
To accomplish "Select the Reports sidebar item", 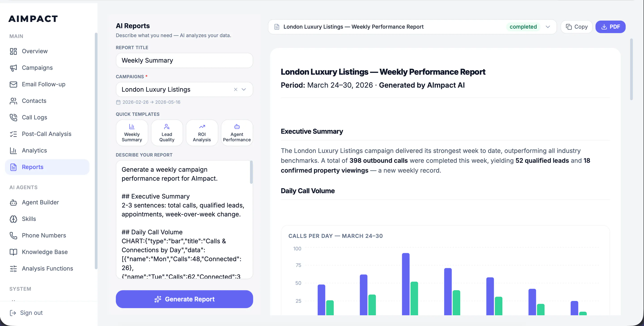I will 47,167.
